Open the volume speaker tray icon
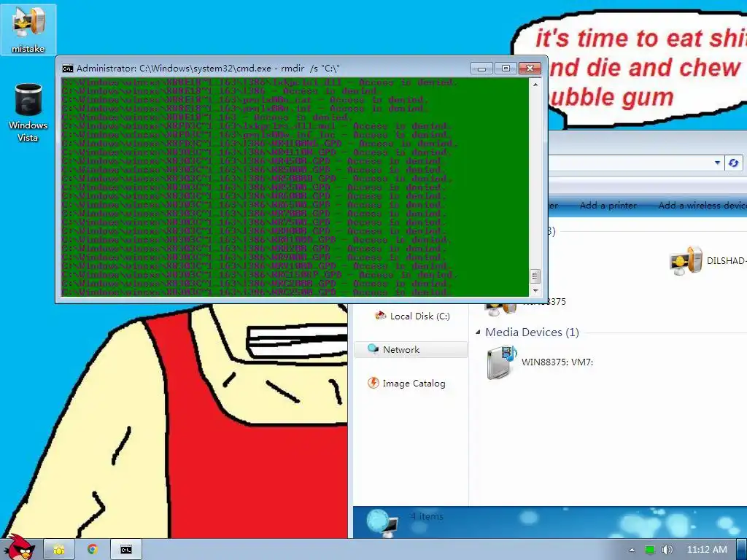The width and height of the screenshot is (747, 560). (x=667, y=550)
